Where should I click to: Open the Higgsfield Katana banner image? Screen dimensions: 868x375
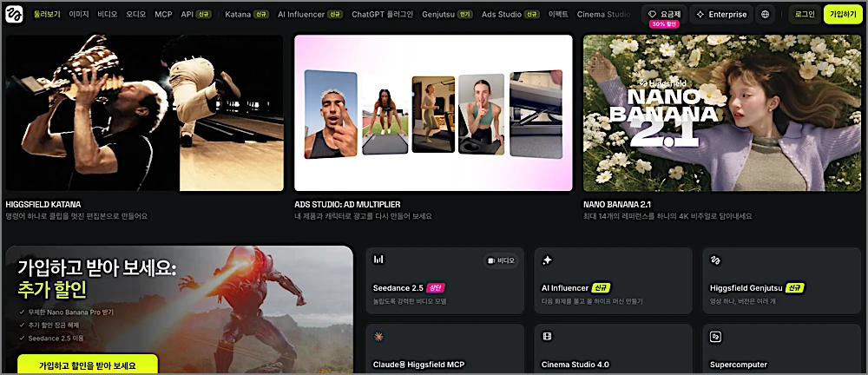point(144,113)
